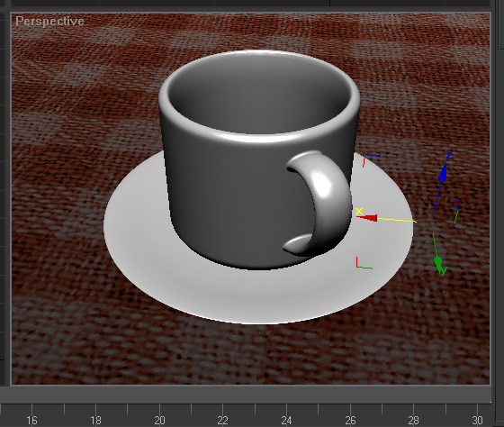
Task: Jump to frame 22 on the timeline
Action: [x=223, y=420]
